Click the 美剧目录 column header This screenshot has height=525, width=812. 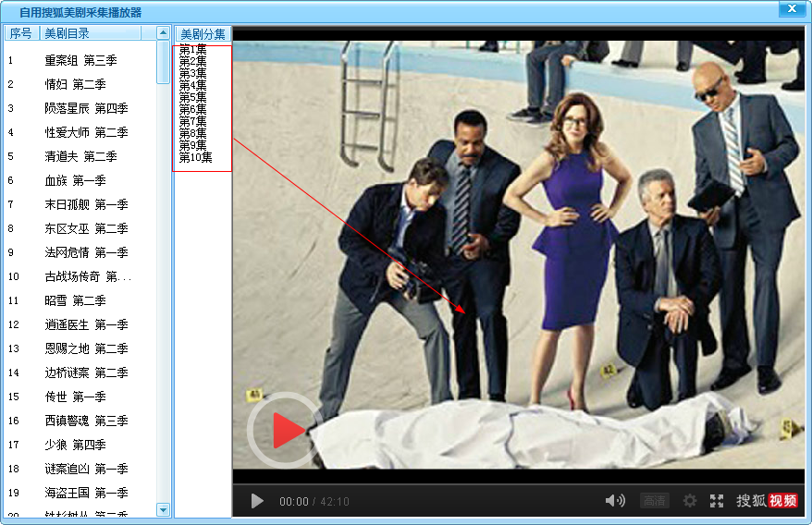click(90, 33)
